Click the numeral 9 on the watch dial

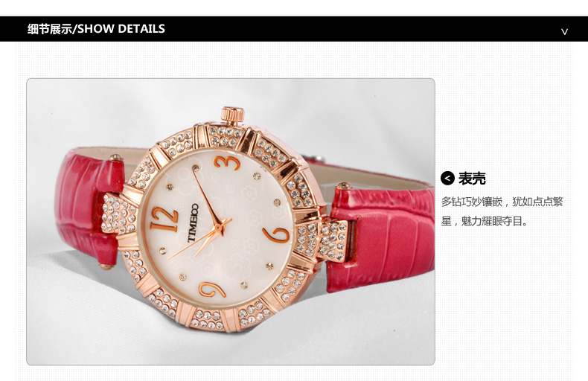tap(211, 289)
